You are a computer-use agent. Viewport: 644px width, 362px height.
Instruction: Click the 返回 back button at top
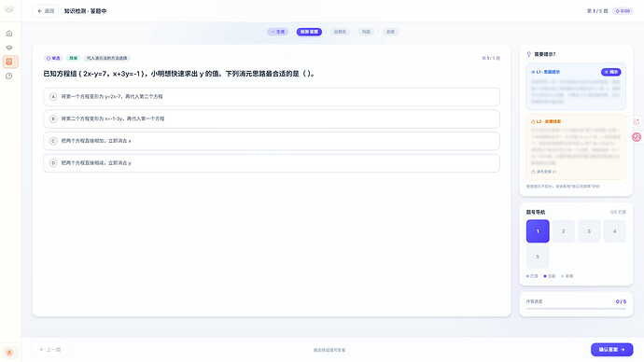point(46,11)
